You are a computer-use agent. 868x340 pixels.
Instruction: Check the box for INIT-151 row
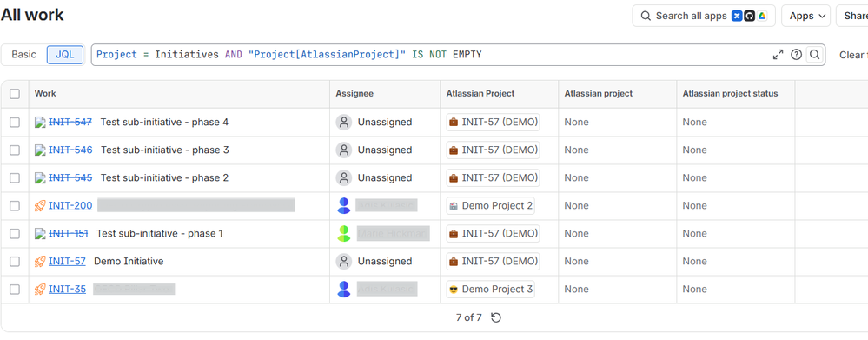pyautogui.click(x=15, y=234)
